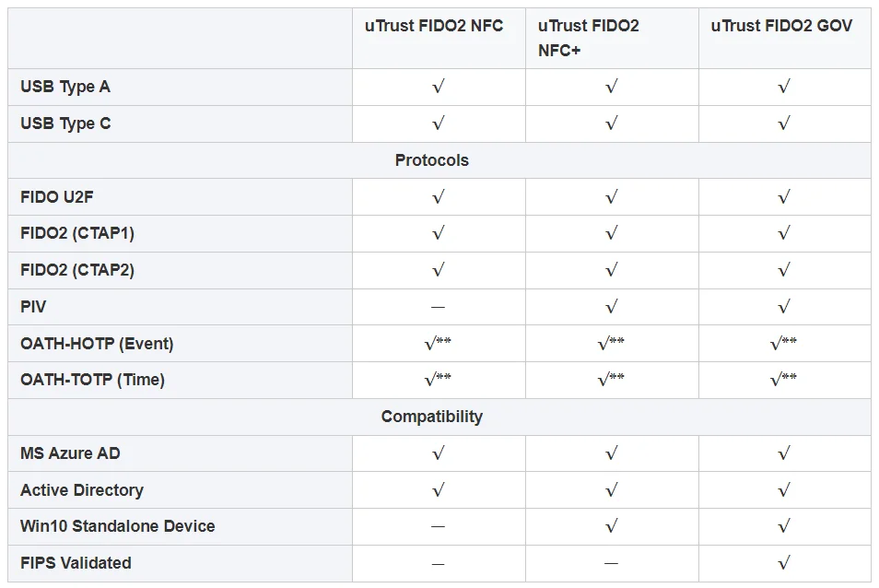This screenshot has width=879, height=588.
Task: Click the USB Type C checkmark under uTrust FIDO2 GOV
Action: tap(784, 123)
